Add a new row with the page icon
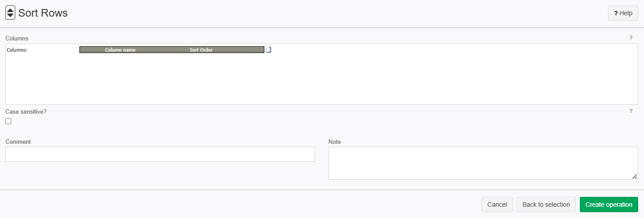Screen dimensions: 644x218 pyautogui.click(x=268, y=50)
